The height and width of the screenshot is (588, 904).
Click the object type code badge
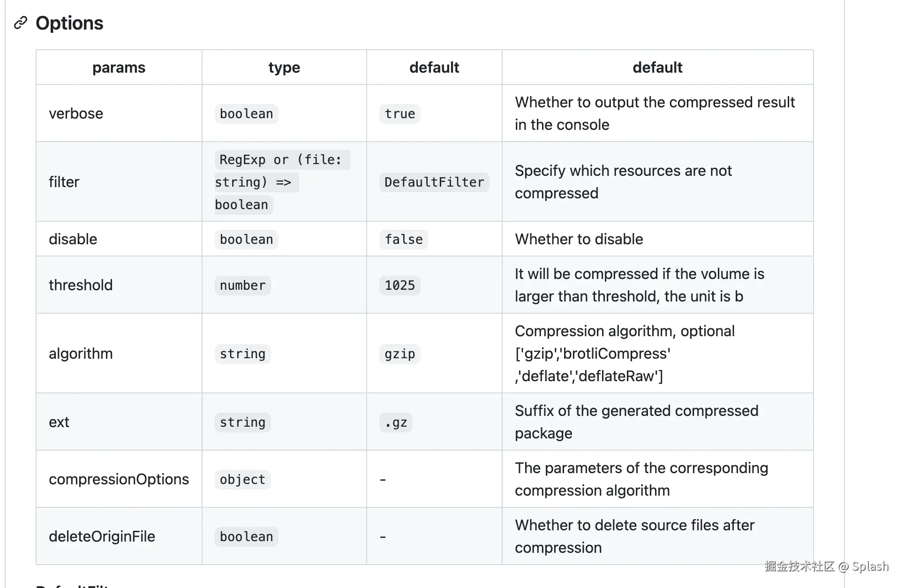242,480
